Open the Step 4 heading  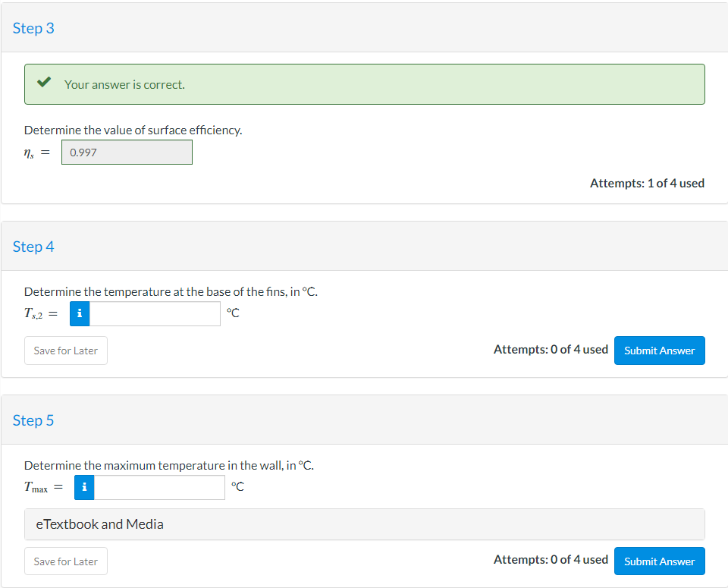(x=33, y=247)
